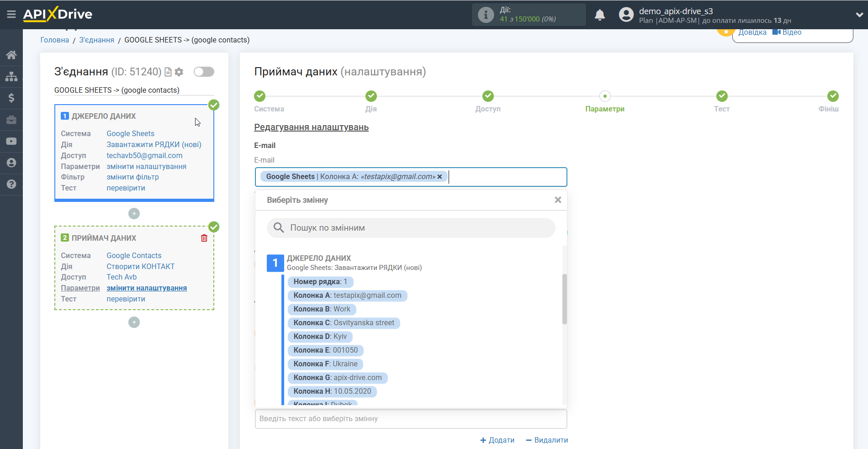
Task: Open source змінити фільтр link
Action: click(x=132, y=177)
